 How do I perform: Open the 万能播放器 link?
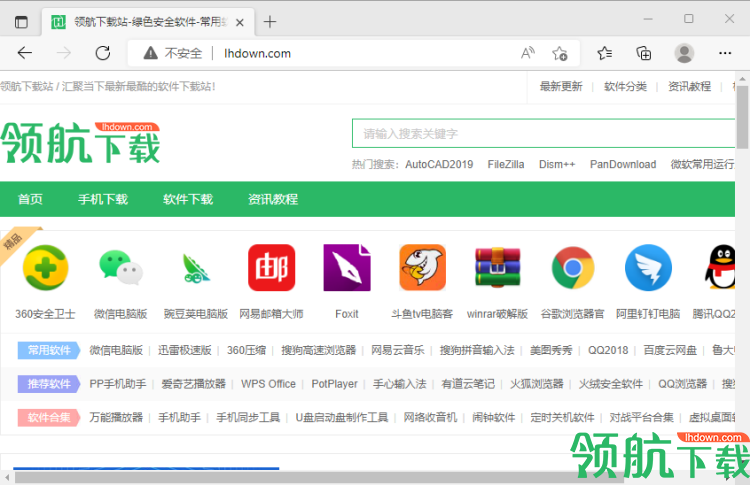[116, 417]
